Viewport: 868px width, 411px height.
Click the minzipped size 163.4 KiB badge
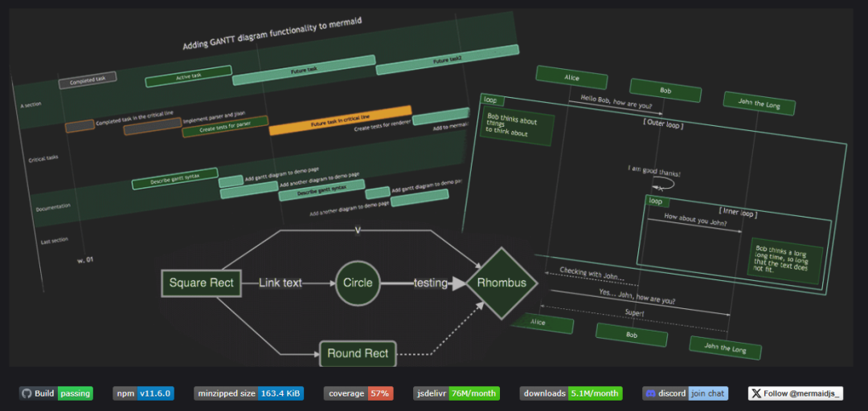(x=248, y=394)
